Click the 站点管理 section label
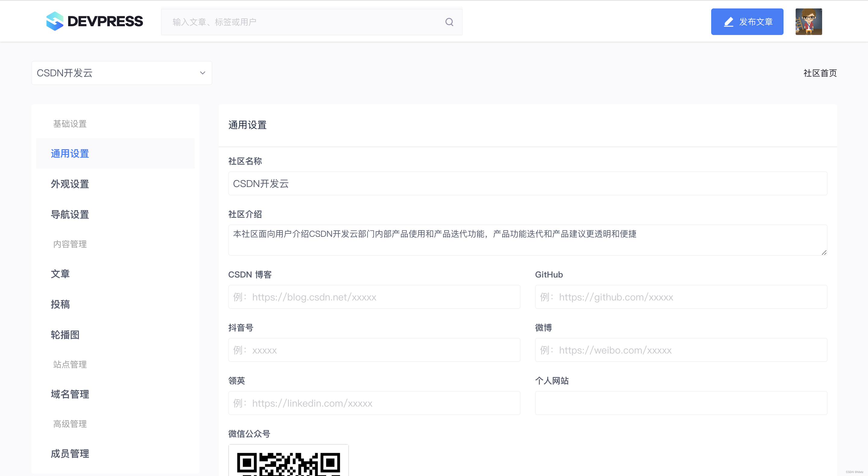 click(x=70, y=364)
